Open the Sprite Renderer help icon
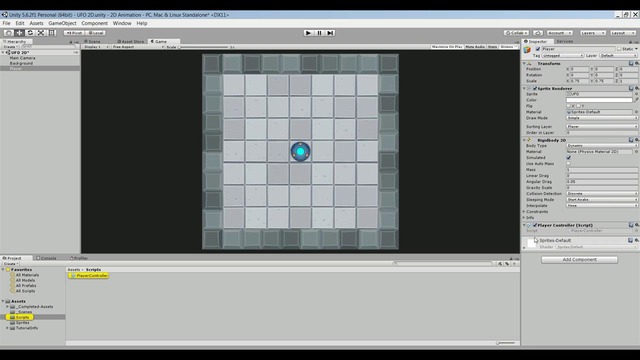The width and height of the screenshot is (640, 360). click(x=631, y=88)
